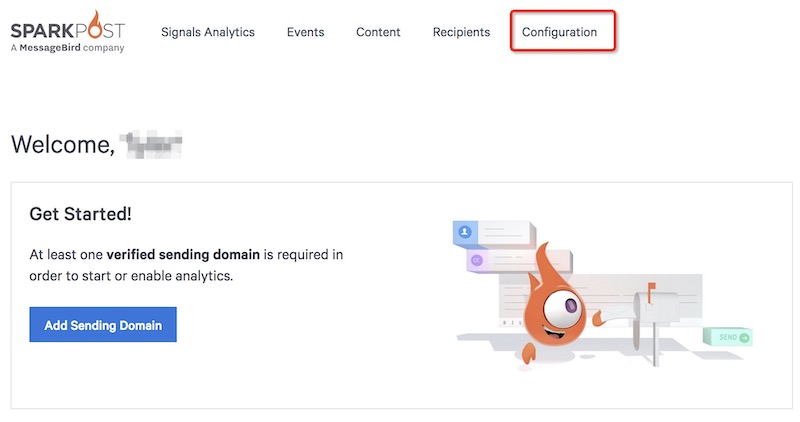Image resolution: width=800 pixels, height=422 pixels.
Task: Click the 'A MessageBird company' tagline
Action: click(x=67, y=47)
